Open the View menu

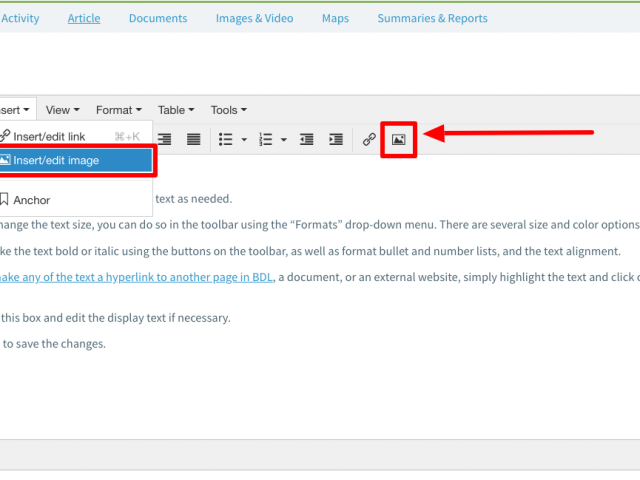click(x=62, y=110)
